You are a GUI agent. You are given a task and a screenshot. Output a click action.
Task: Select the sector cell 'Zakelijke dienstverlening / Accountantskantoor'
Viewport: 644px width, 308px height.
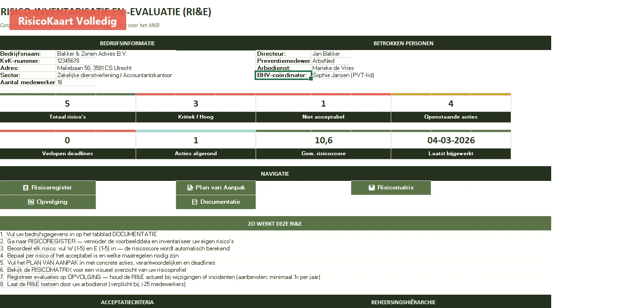[x=114, y=75]
